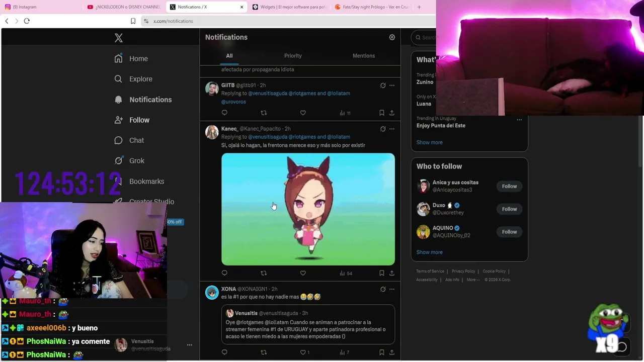Open more options on GlitB's post
Screen dimensions: 644x362
pos(392,85)
